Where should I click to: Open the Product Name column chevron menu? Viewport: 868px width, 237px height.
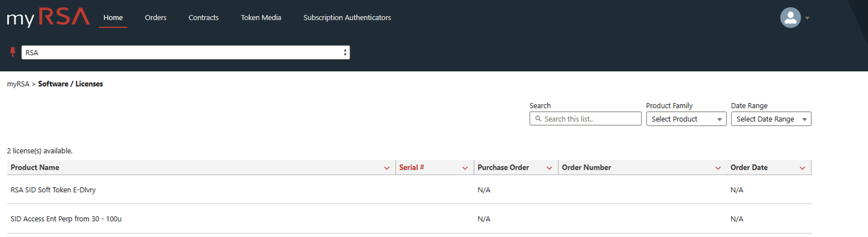point(387,168)
